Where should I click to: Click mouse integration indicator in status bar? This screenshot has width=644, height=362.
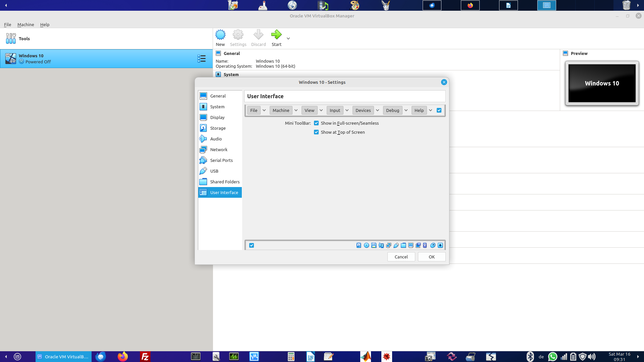433,245
